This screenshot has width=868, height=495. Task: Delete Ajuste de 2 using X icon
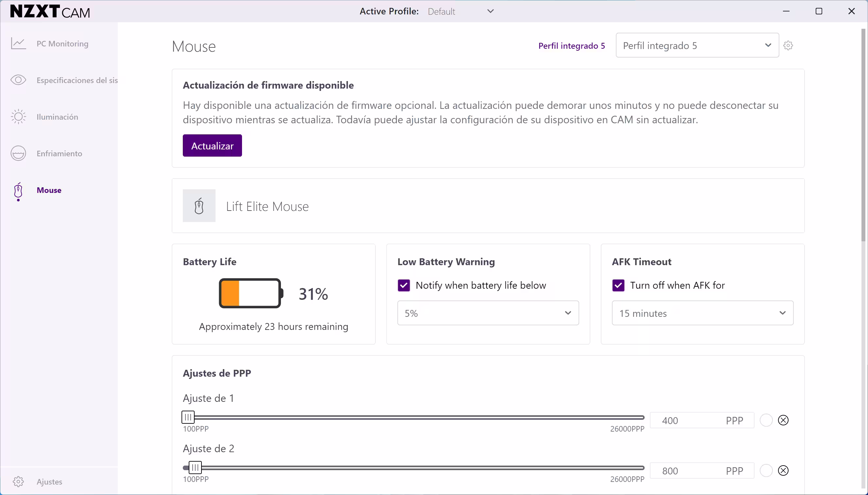click(x=783, y=470)
